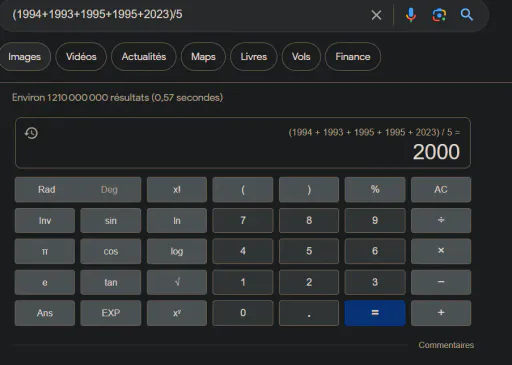Switch to the Maps tab
512x365 pixels.
tap(203, 57)
